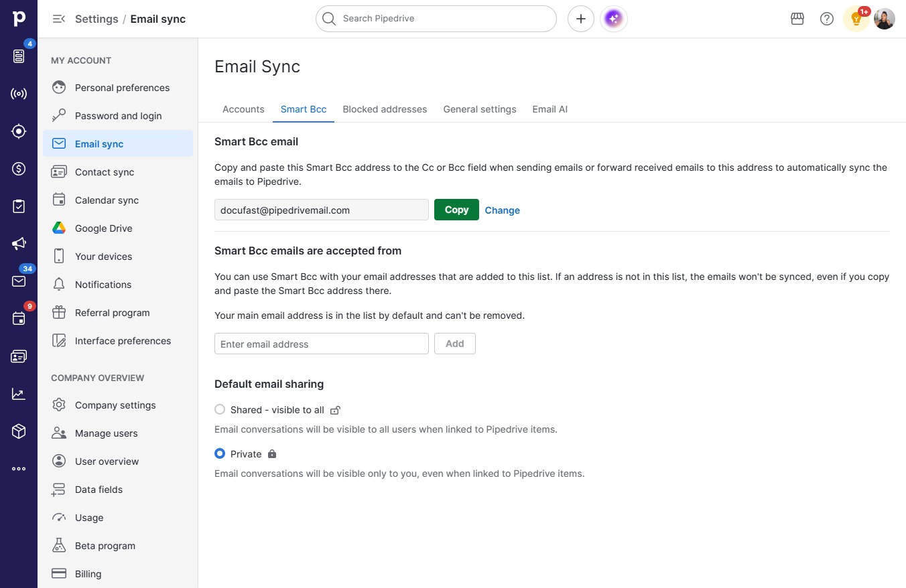Viewport: 906px width, 588px height.
Task: Open Calendar sync settings
Action: tap(118, 200)
